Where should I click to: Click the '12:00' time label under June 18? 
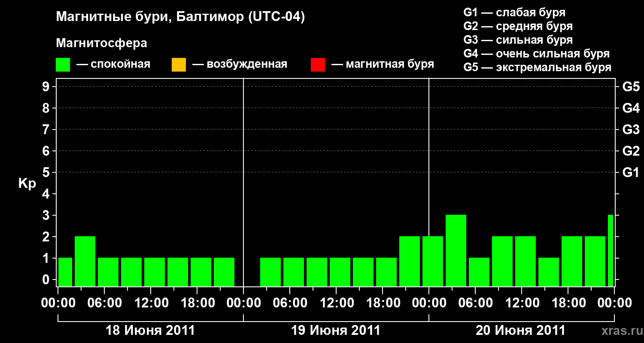click(x=151, y=303)
